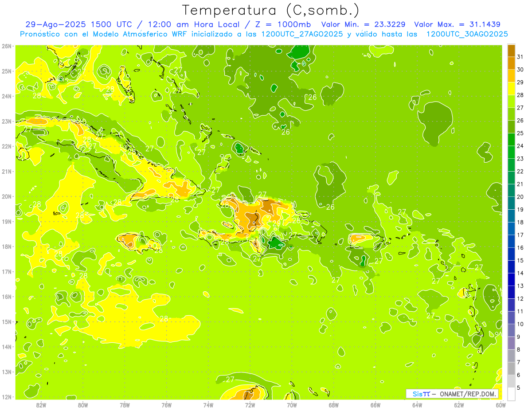
Task: Pick the legend swatch between 24 and 25
Action: click(x=511, y=139)
